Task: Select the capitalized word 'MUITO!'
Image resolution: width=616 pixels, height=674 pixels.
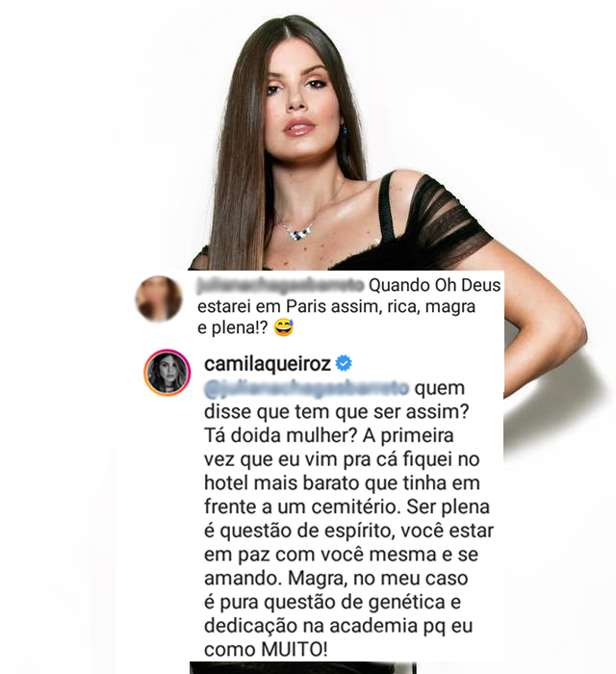Action: click(x=295, y=649)
